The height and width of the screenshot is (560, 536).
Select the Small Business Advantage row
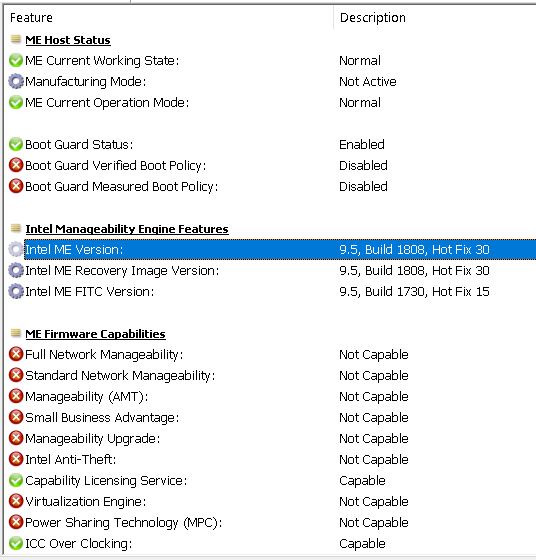coord(271,418)
